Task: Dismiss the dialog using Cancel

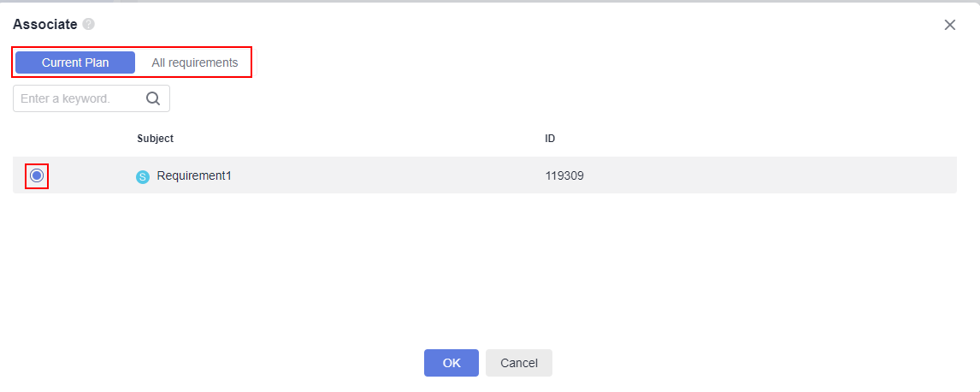Action: (x=519, y=363)
